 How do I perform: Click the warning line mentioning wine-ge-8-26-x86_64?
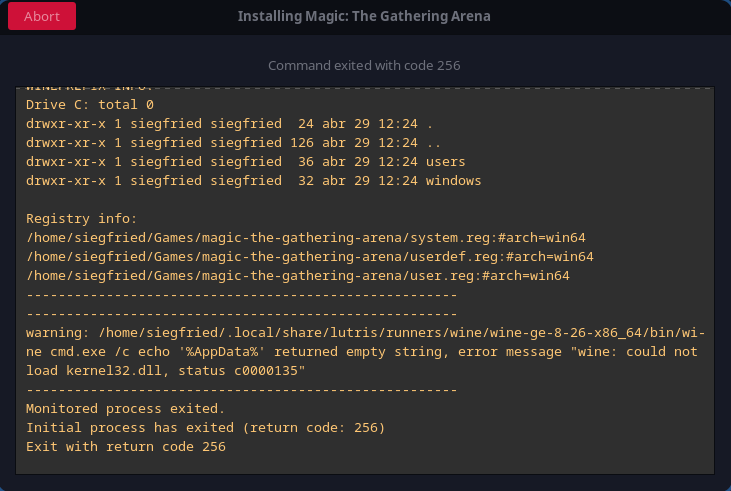pos(366,333)
